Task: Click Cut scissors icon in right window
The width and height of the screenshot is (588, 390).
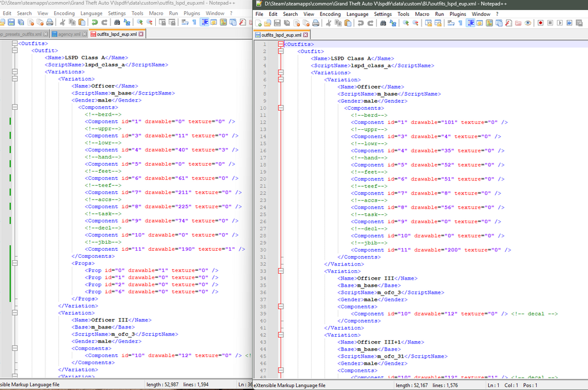Action: click(329, 23)
